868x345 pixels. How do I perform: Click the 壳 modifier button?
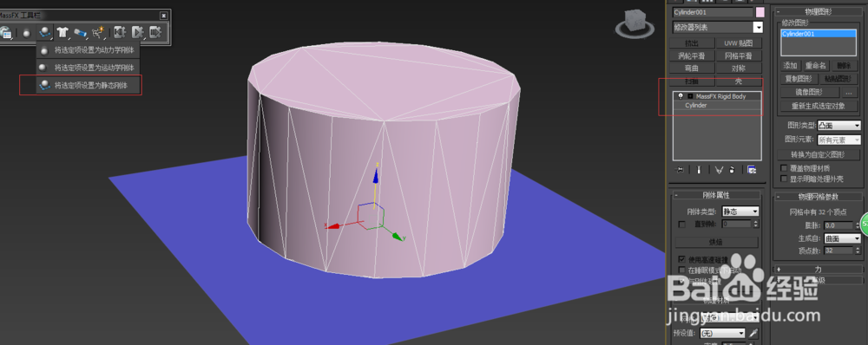(x=739, y=81)
